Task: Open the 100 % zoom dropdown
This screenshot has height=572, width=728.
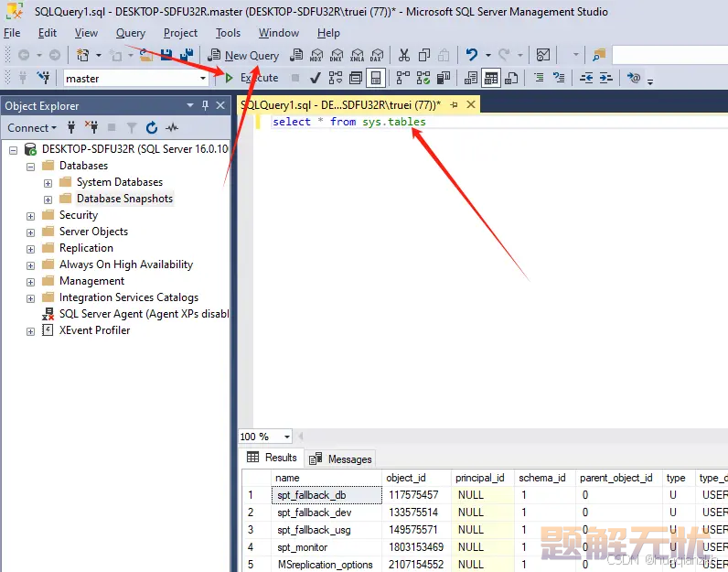Action: coord(287,437)
